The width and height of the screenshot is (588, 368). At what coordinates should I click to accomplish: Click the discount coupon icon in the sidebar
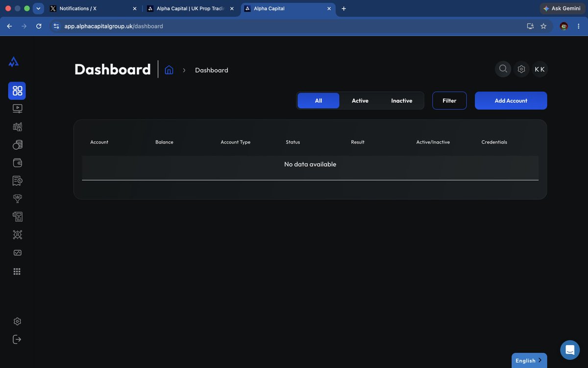pyautogui.click(x=17, y=253)
